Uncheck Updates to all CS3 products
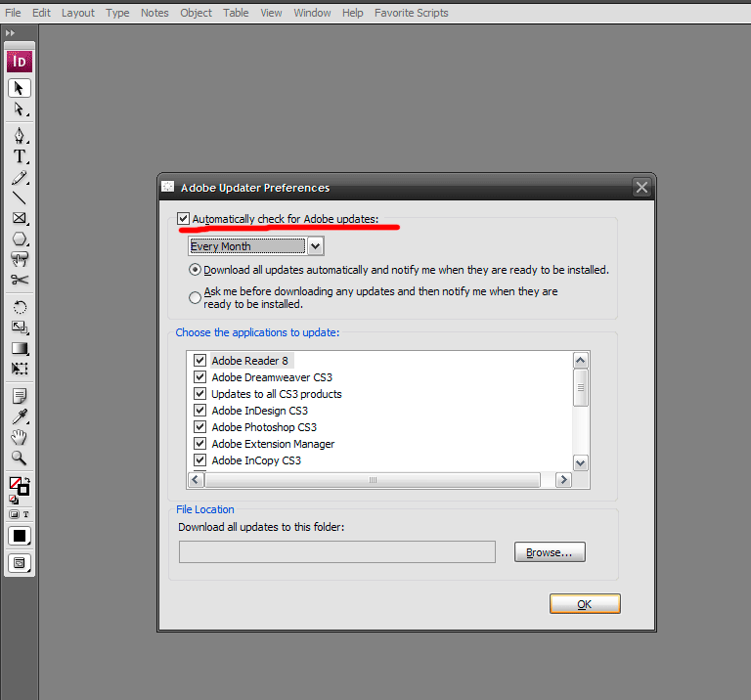751x700 pixels. [x=199, y=394]
